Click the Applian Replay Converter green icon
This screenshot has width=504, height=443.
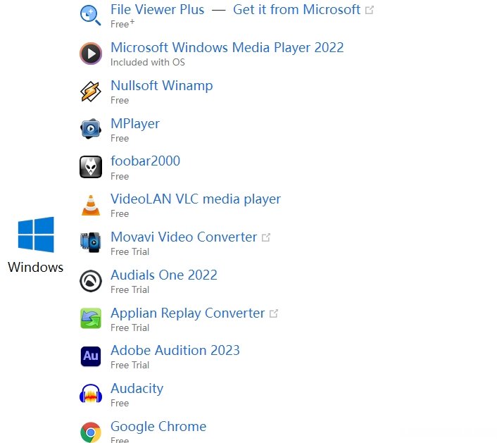click(x=91, y=318)
